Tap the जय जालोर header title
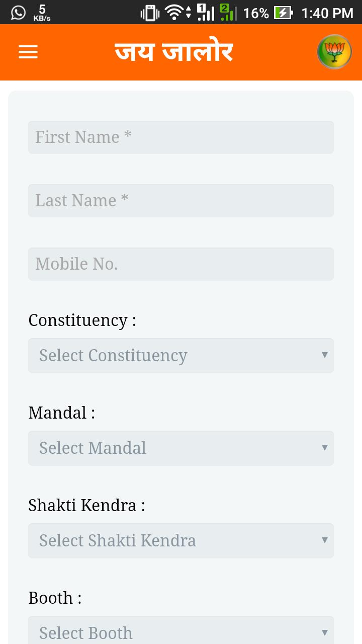Image resolution: width=362 pixels, height=644 pixels. pos(174,52)
